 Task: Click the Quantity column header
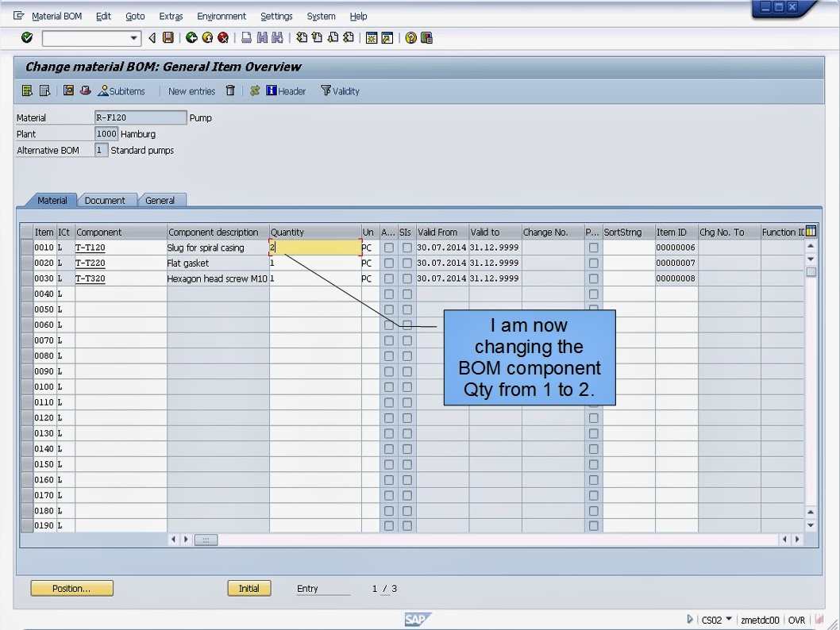(x=315, y=232)
